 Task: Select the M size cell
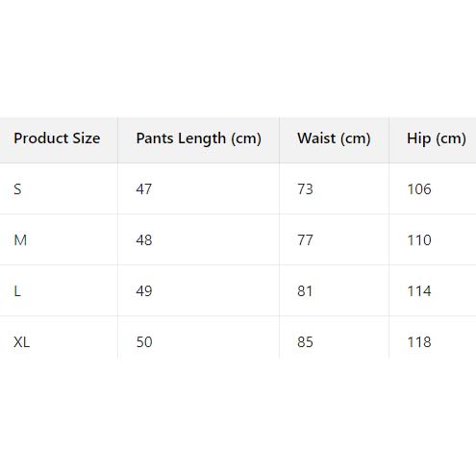(x=20, y=240)
